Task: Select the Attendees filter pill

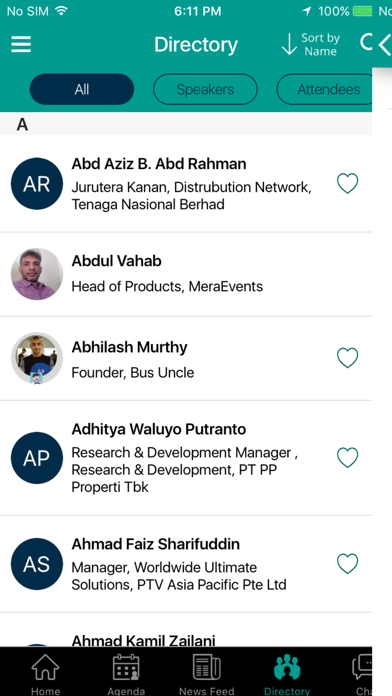Action: pos(325,89)
